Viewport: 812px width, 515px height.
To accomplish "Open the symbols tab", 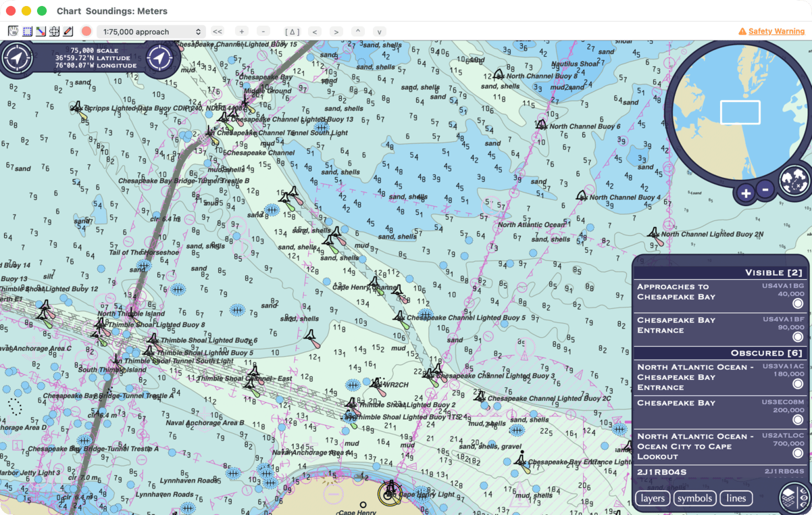I will [694, 498].
